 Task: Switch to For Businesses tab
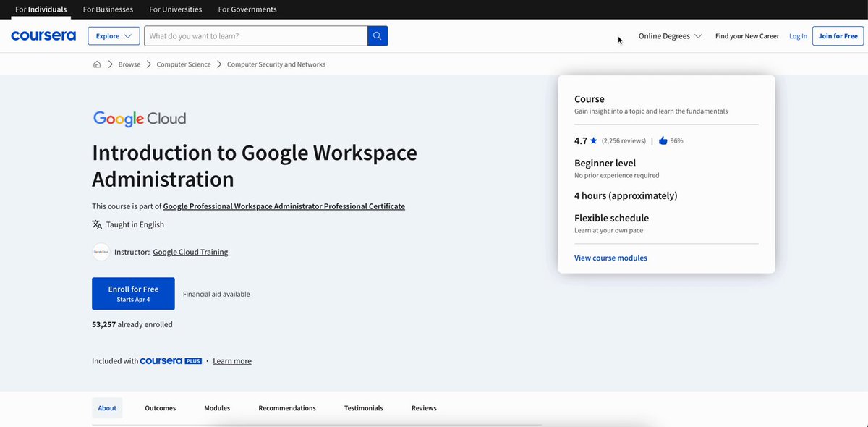pos(108,9)
